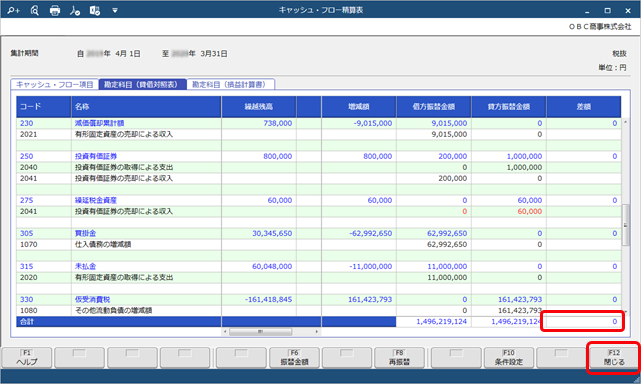Image resolution: width=641 pixels, height=384 pixels.
Task: Click the 借方振替金額 column header
Action: (434, 107)
